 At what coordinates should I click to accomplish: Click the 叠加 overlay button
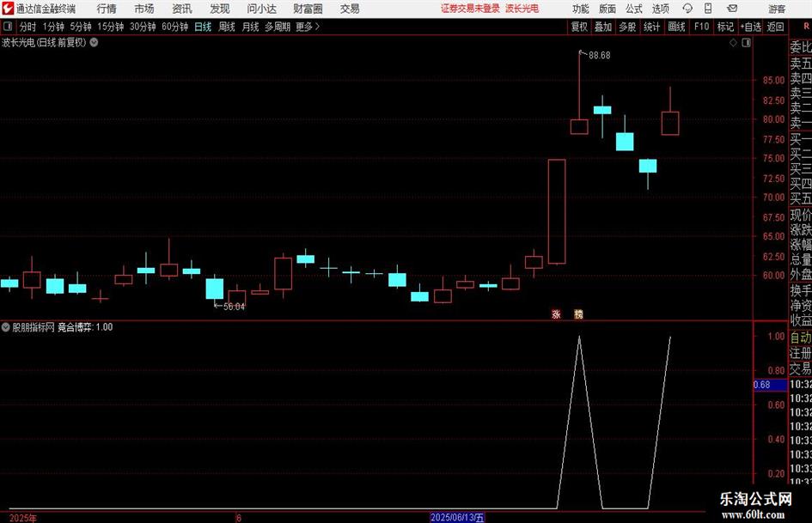[603, 27]
